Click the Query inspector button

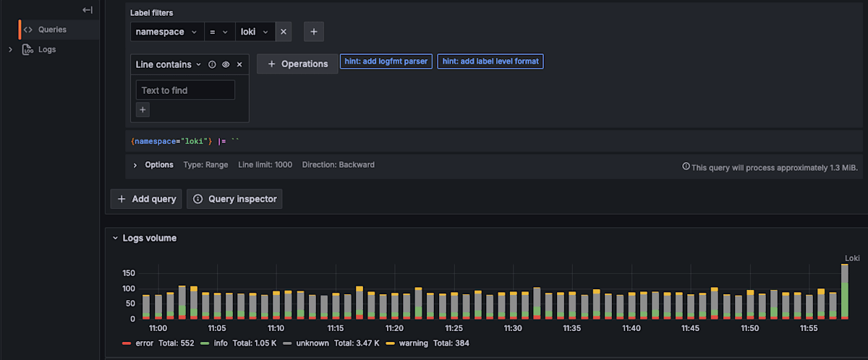tap(234, 199)
